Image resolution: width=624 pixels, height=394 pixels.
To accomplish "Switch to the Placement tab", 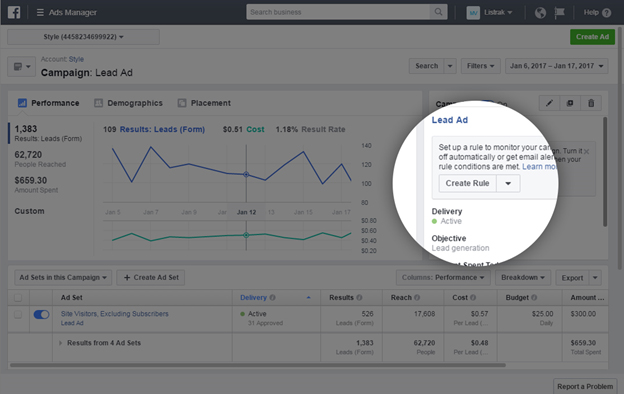I will [204, 103].
